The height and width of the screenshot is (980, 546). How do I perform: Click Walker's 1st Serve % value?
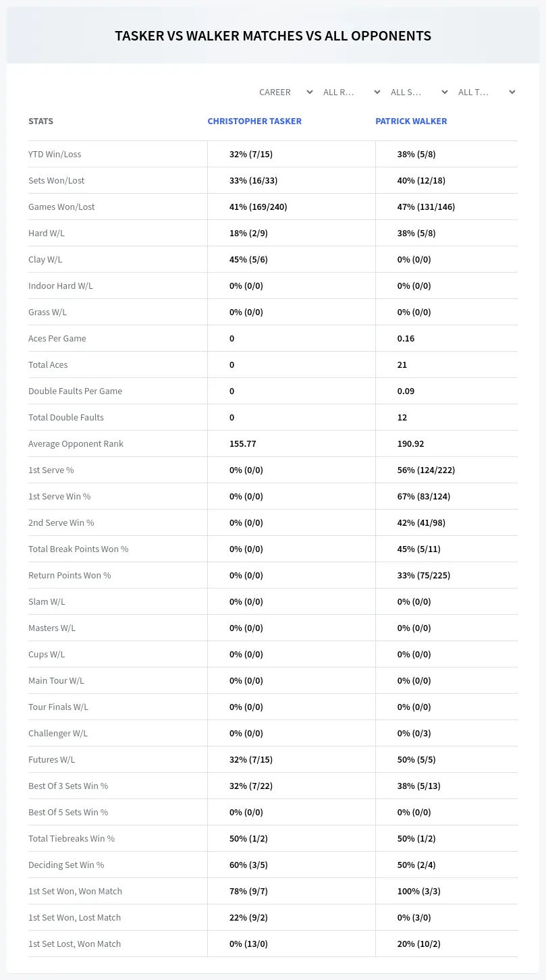click(x=426, y=470)
